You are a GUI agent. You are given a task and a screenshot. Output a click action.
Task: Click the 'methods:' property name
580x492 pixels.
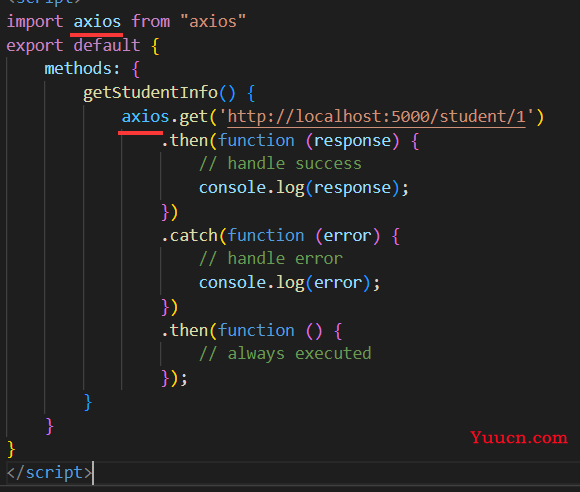pyautogui.click(x=82, y=69)
